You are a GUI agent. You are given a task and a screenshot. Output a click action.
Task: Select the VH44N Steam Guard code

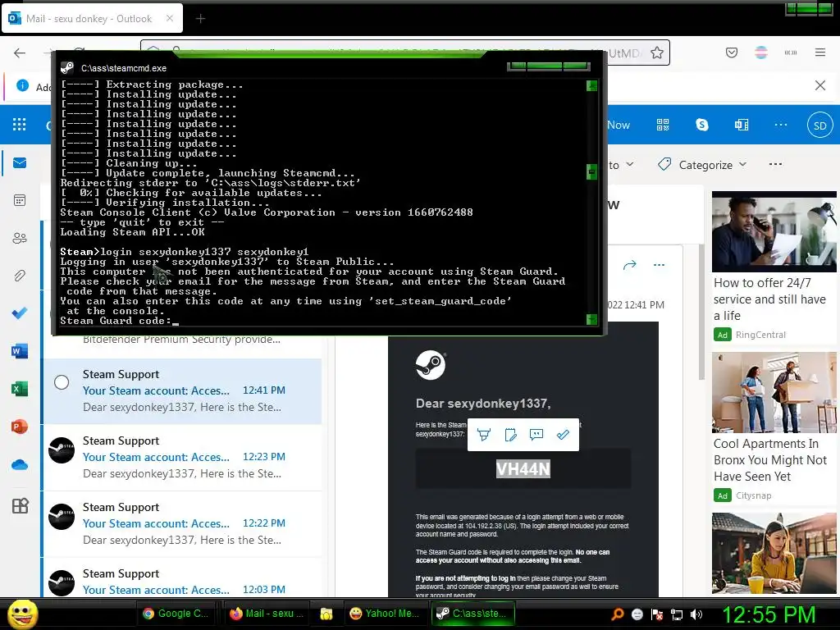[x=523, y=468]
